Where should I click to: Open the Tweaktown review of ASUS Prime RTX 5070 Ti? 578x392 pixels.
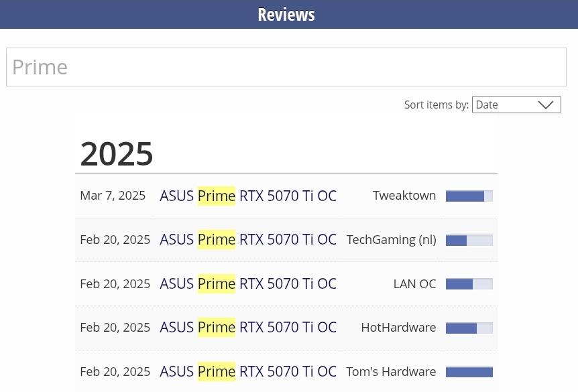click(x=248, y=196)
